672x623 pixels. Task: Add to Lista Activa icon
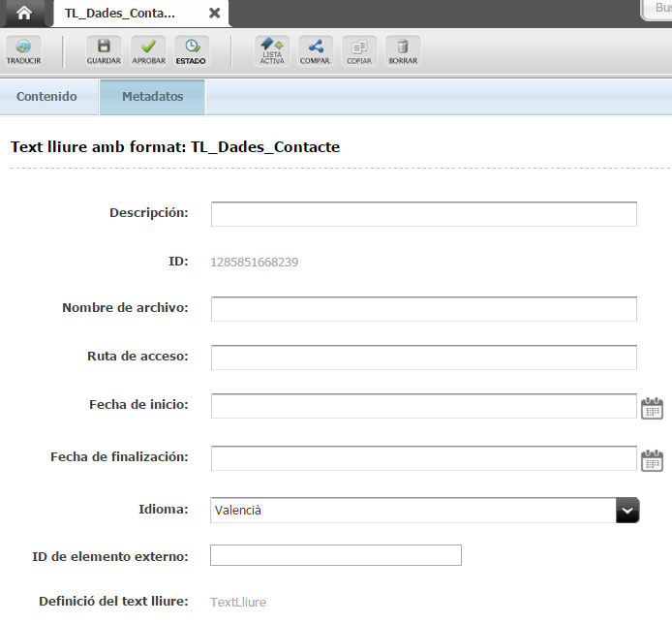tap(272, 51)
